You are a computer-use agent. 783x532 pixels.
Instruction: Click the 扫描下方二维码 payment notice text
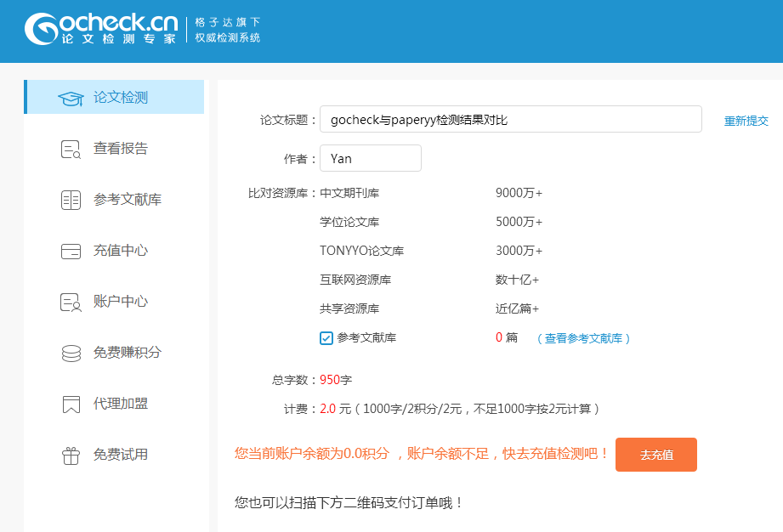point(348,502)
